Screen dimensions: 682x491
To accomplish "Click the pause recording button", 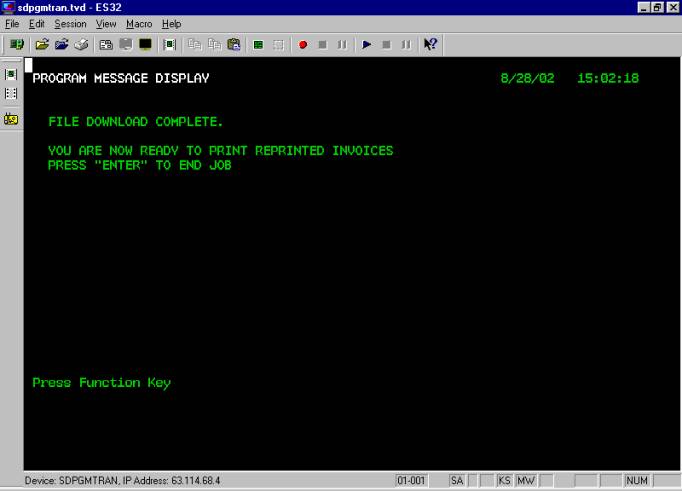I will tap(342, 44).
